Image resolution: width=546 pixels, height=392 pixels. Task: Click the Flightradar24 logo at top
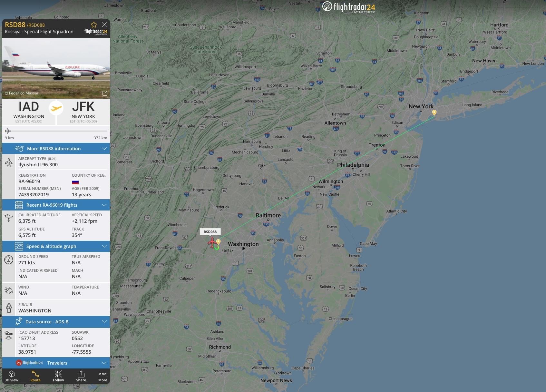coord(349,7)
